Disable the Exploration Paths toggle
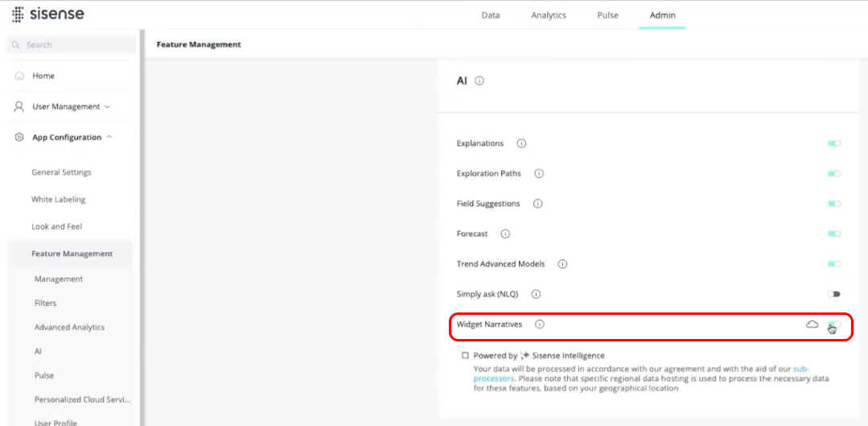The height and width of the screenshot is (426, 868). click(x=833, y=173)
